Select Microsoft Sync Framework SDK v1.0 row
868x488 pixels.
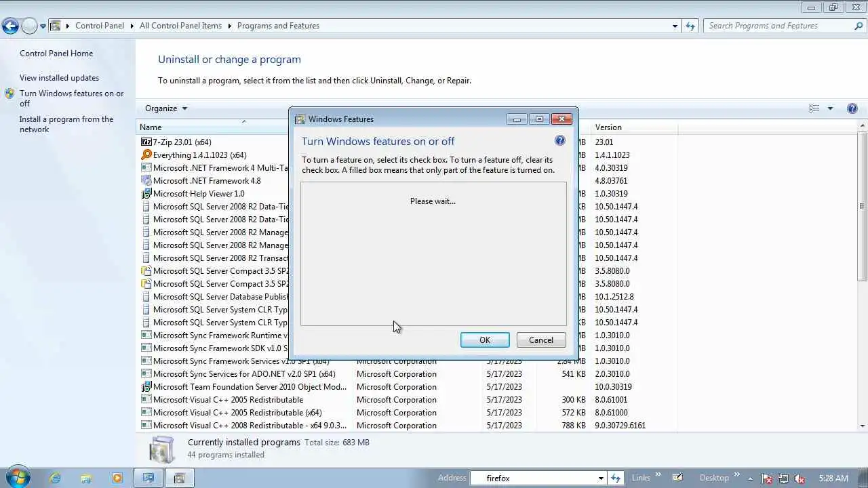tap(220, 348)
